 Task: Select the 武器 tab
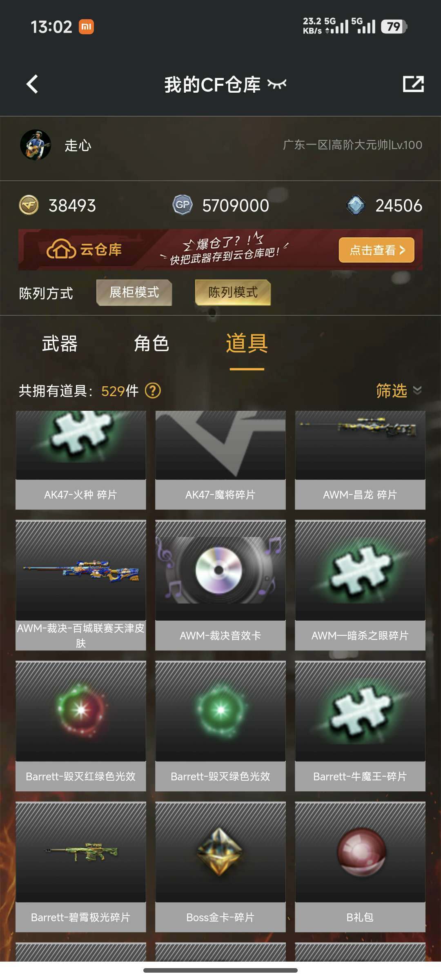click(60, 343)
